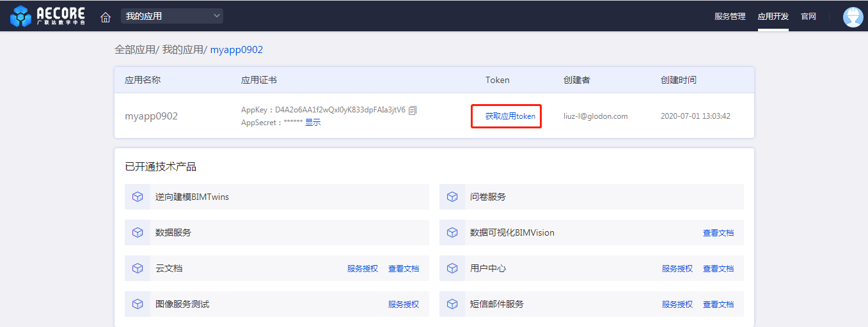The width and height of the screenshot is (868, 327).
Task: Navigate to 全部应用 in breadcrumb
Action: click(x=135, y=50)
